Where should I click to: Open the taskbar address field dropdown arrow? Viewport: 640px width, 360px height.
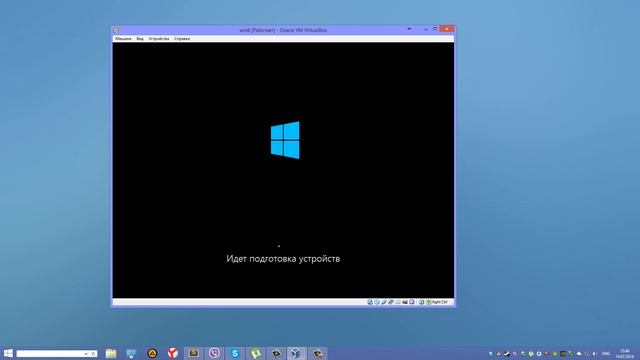pyautogui.click(x=86, y=353)
